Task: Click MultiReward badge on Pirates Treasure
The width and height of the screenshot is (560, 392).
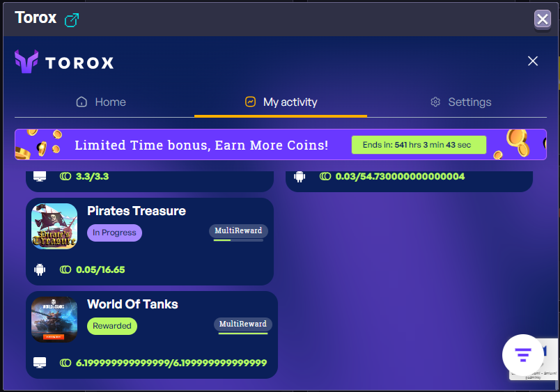Action: 238,230
